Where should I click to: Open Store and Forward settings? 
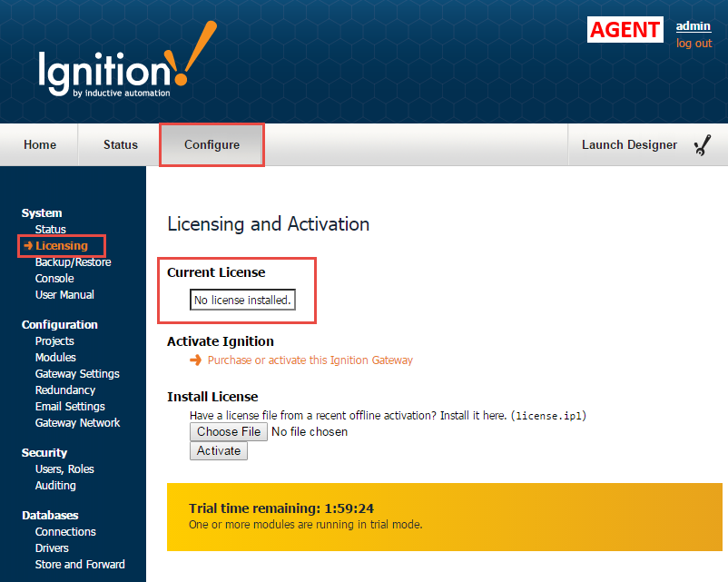(80, 565)
